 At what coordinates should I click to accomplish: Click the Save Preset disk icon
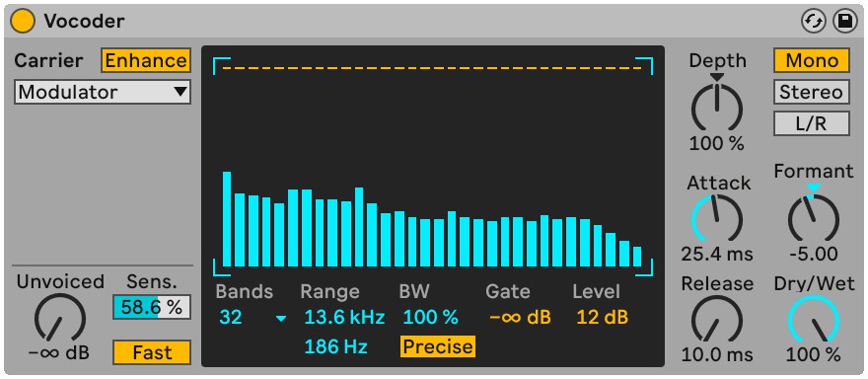(x=844, y=22)
